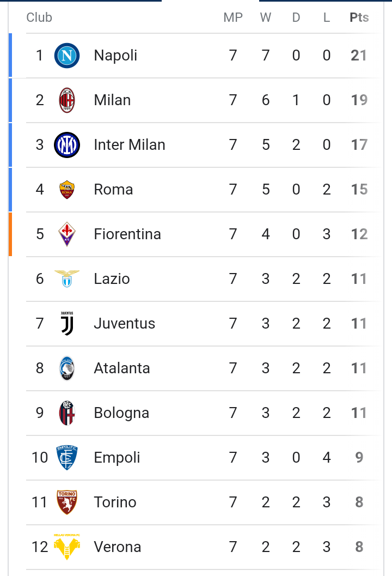Click the Fiorentina purple crest
The width and height of the screenshot is (392, 576).
(67, 234)
